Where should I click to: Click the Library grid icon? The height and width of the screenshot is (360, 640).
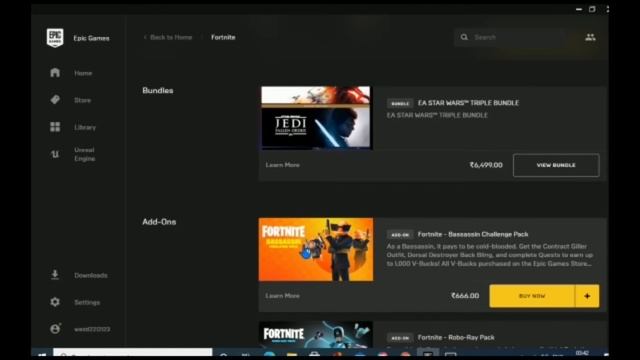55,127
